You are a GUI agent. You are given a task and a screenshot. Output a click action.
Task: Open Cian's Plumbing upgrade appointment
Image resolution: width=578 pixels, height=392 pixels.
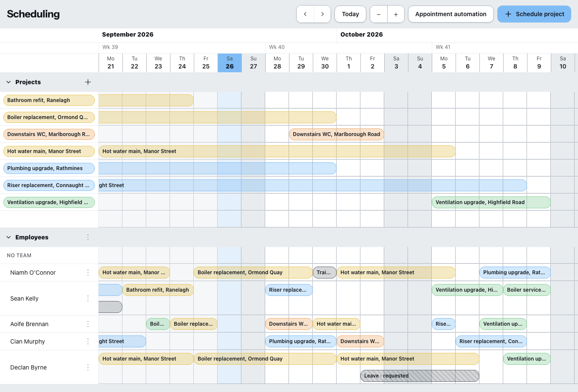click(301, 341)
